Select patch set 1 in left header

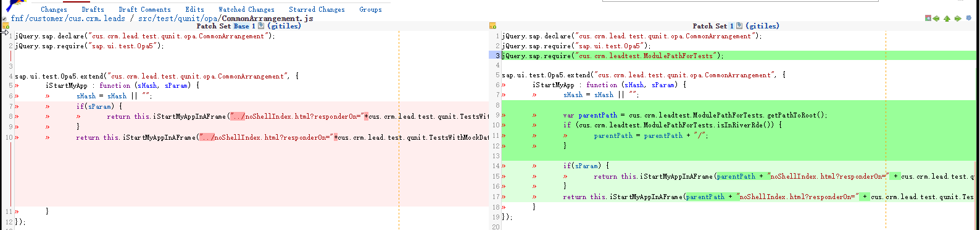pyautogui.click(x=253, y=26)
